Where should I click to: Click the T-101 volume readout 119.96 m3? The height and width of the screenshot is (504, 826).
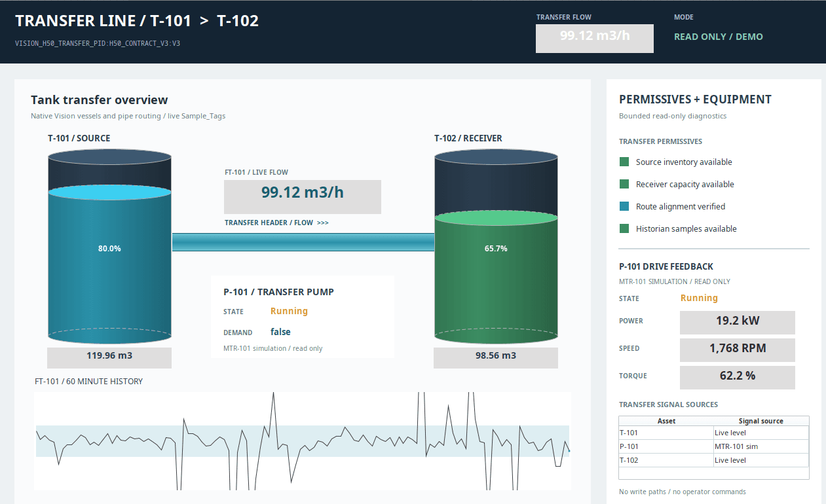coord(109,357)
